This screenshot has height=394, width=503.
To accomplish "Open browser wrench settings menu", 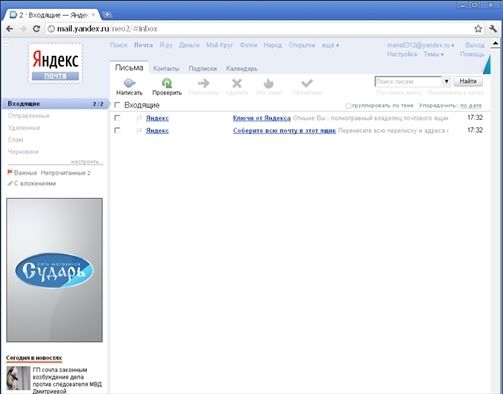I will (493, 29).
